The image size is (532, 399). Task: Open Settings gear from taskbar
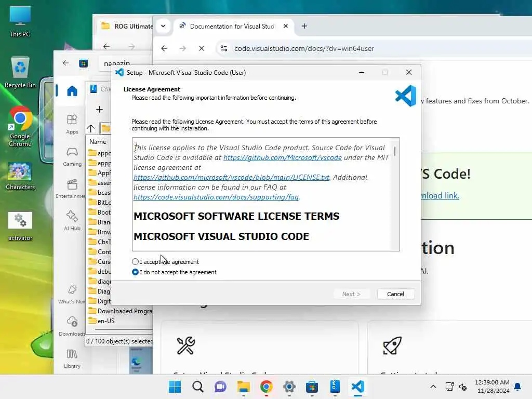click(289, 387)
